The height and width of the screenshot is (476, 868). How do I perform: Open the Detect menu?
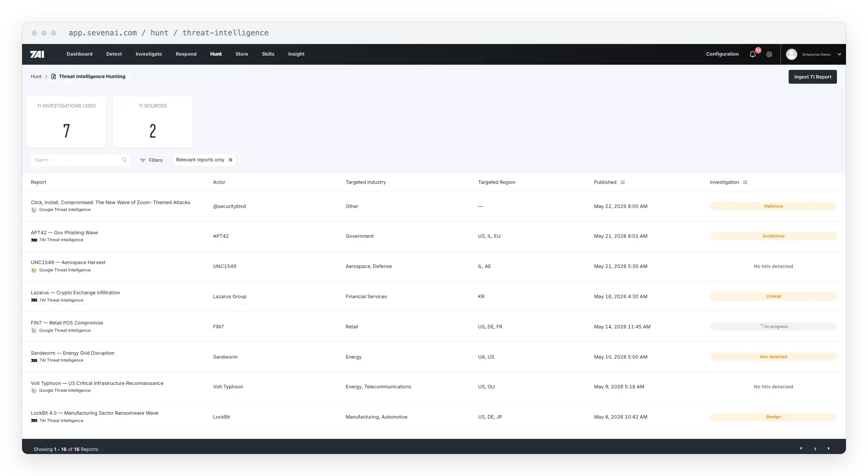[114, 54]
